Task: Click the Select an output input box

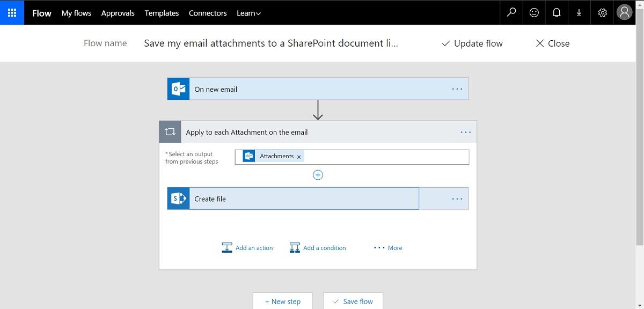Action: pyautogui.click(x=352, y=157)
